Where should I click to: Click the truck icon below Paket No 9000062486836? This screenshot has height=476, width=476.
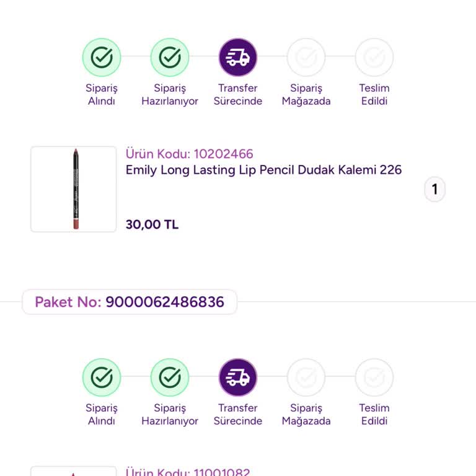coord(238,377)
